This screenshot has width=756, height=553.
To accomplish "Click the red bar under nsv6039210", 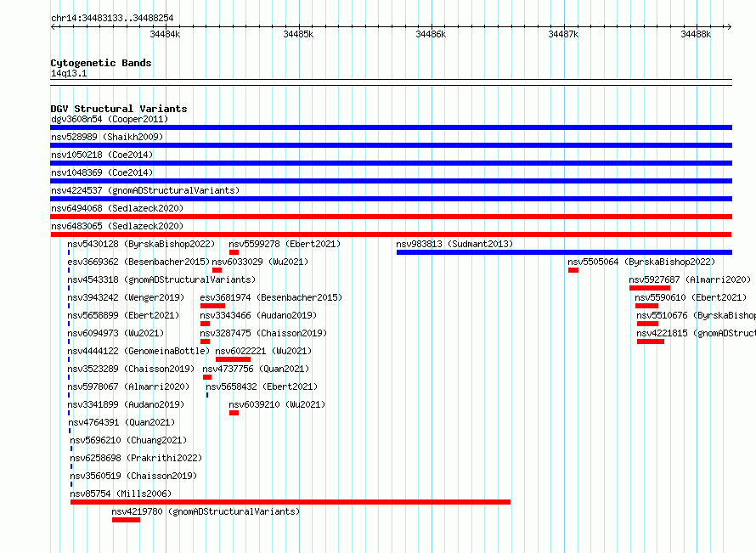I will [234, 413].
